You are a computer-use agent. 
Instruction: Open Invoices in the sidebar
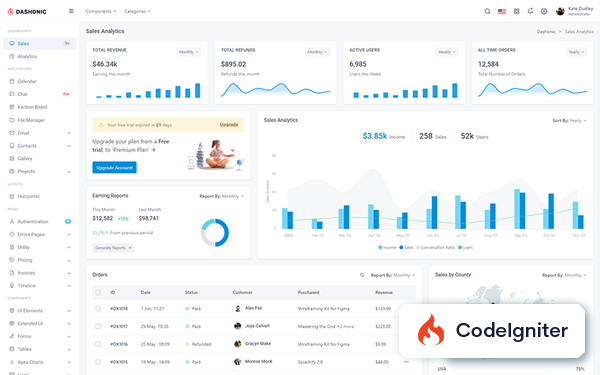39,273
